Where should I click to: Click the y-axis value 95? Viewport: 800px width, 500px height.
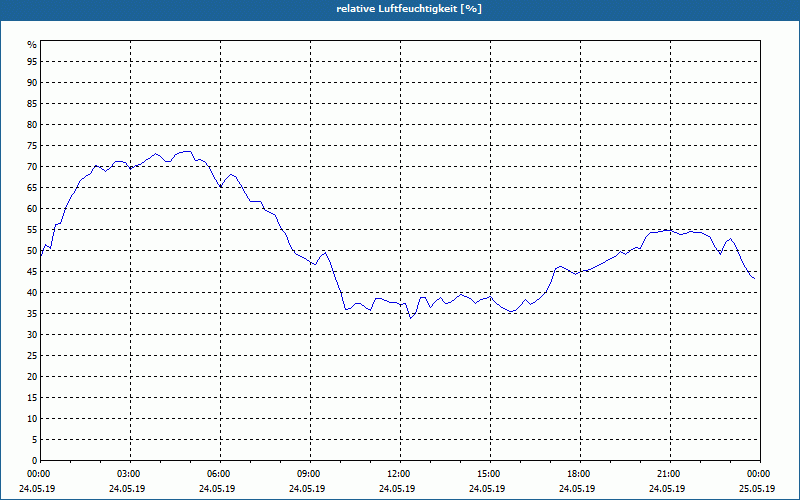point(32,62)
